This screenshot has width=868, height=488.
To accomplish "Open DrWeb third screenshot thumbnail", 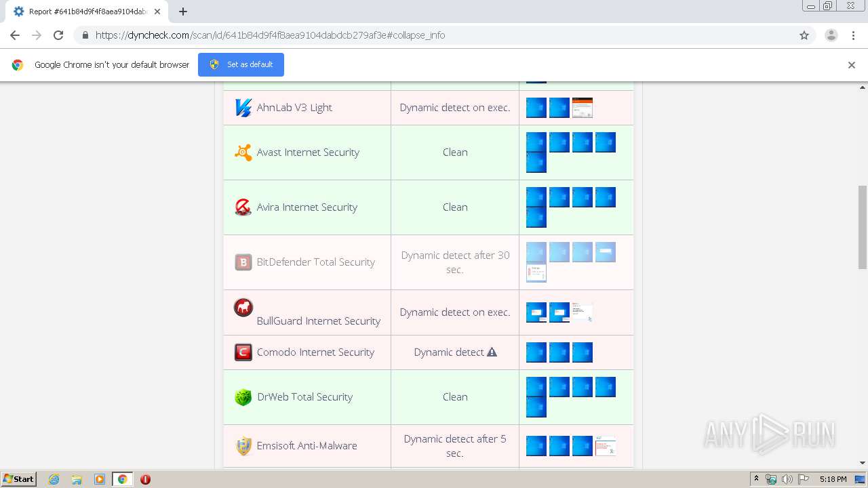I will coord(583,387).
